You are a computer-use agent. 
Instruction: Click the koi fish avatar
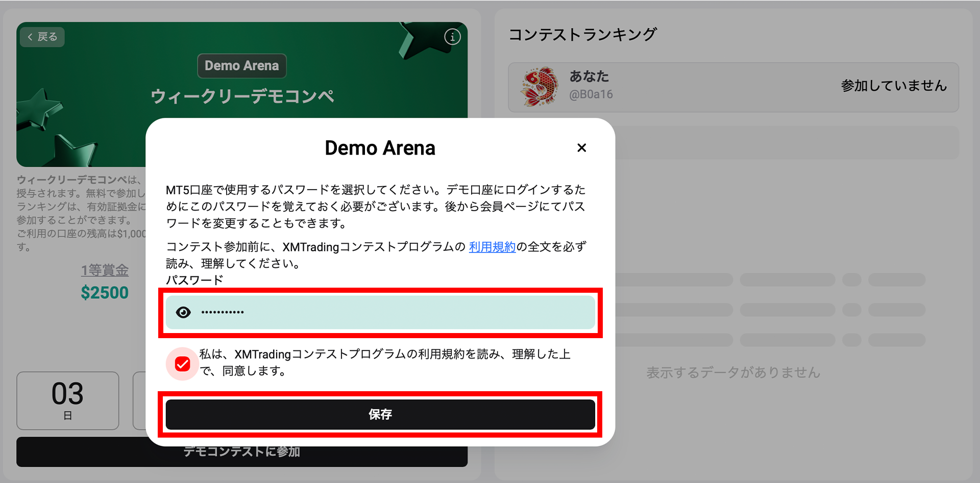[x=539, y=86]
